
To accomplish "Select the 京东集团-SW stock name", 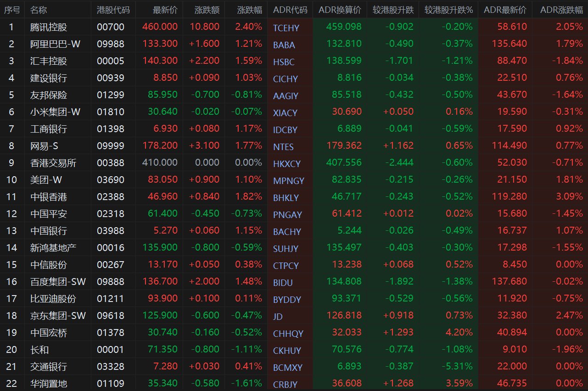I will tap(58, 316).
